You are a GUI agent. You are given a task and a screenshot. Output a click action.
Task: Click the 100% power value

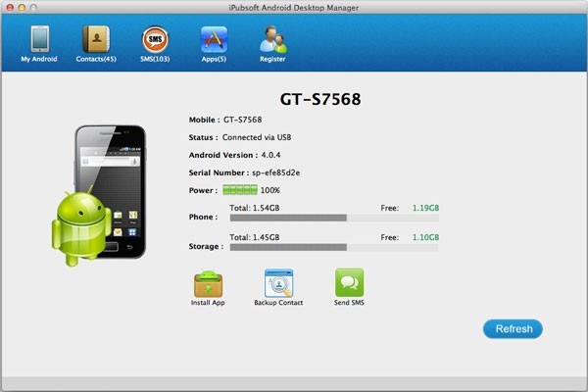click(270, 190)
